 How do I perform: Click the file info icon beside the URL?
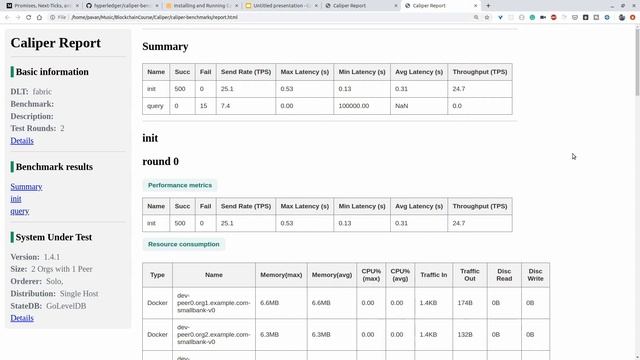pyautogui.click(x=53, y=18)
